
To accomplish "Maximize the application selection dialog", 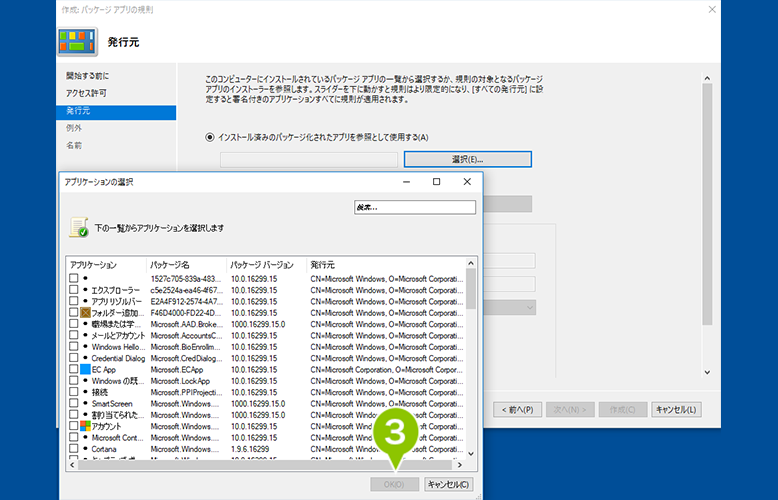I will (x=436, y=182).
